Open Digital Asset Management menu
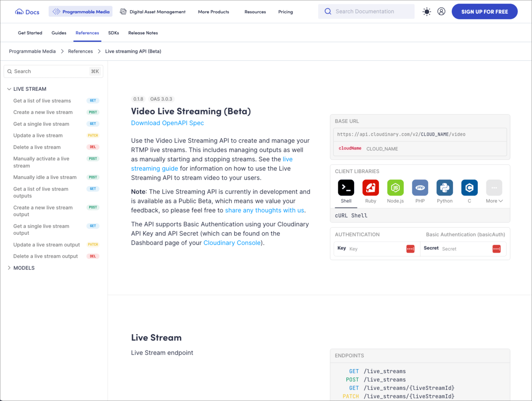 pos(153,12)
